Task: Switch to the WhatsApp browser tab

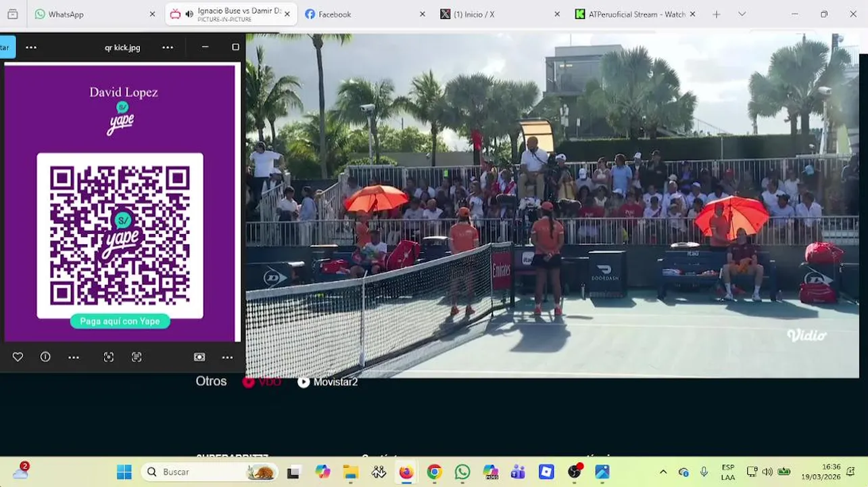Action: [95, 14]
